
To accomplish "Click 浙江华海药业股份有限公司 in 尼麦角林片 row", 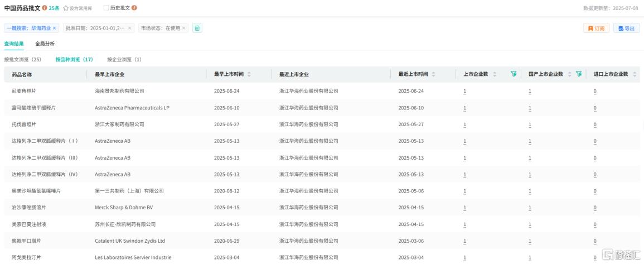I will coord(309,91).
